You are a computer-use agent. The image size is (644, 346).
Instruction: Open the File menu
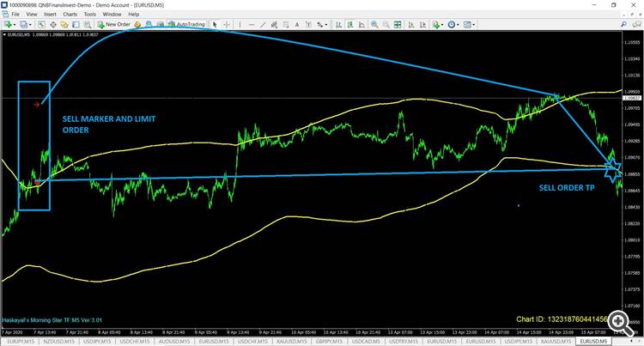[15, 14]
